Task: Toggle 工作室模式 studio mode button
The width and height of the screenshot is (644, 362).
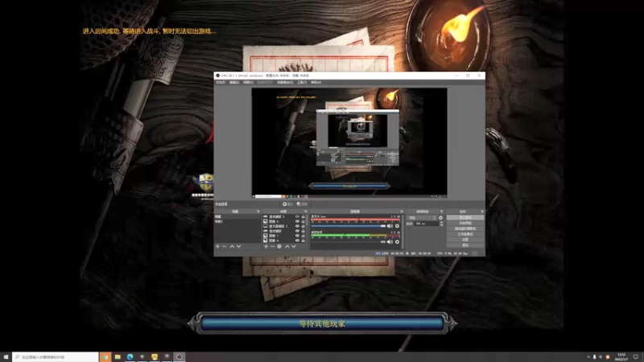Action: (465, 234)
